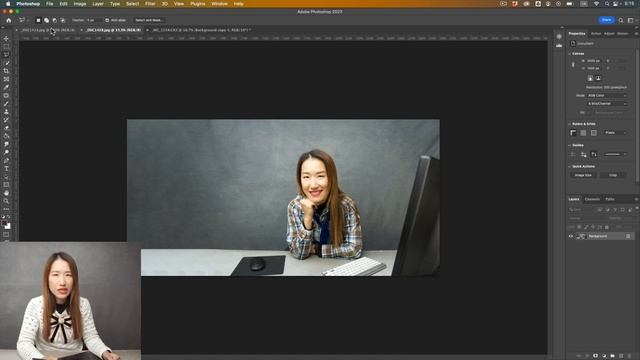Collapse the Quick Actions section
Screen dimensions: 640x360
(570, 166)
